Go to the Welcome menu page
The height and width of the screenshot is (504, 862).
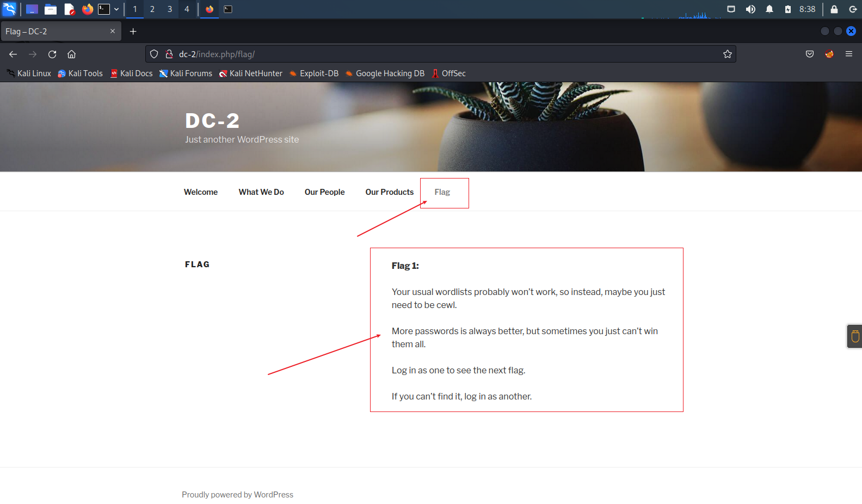(201, 192)
